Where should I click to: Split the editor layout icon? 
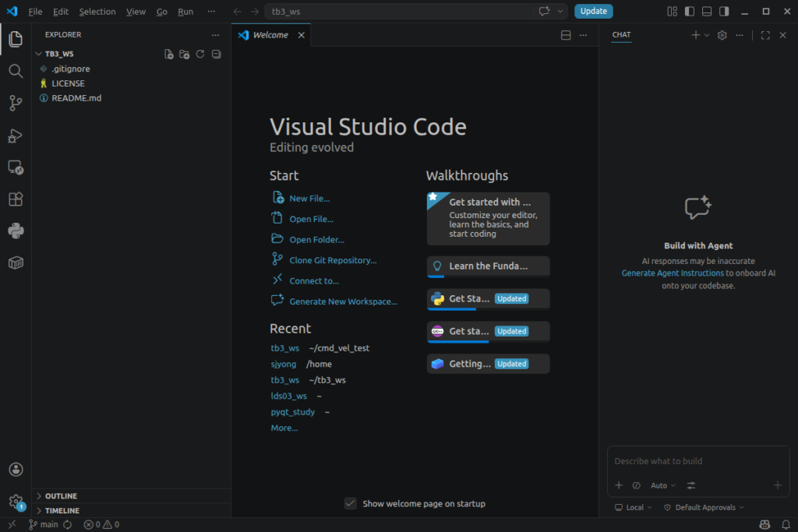click(566, 35)
